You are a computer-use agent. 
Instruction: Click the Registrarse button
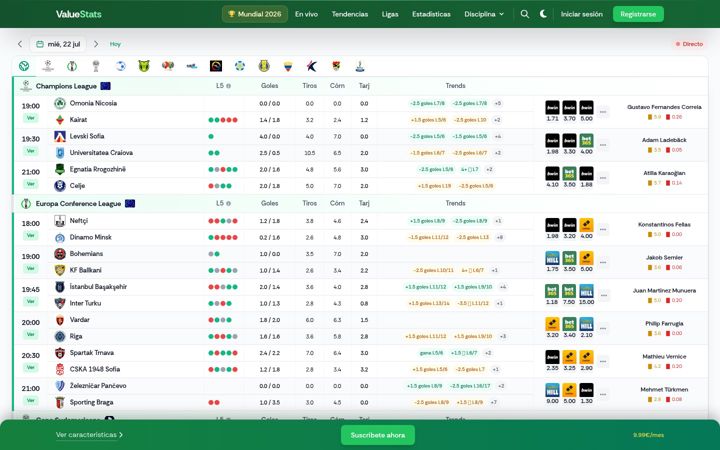coord(638,14)
